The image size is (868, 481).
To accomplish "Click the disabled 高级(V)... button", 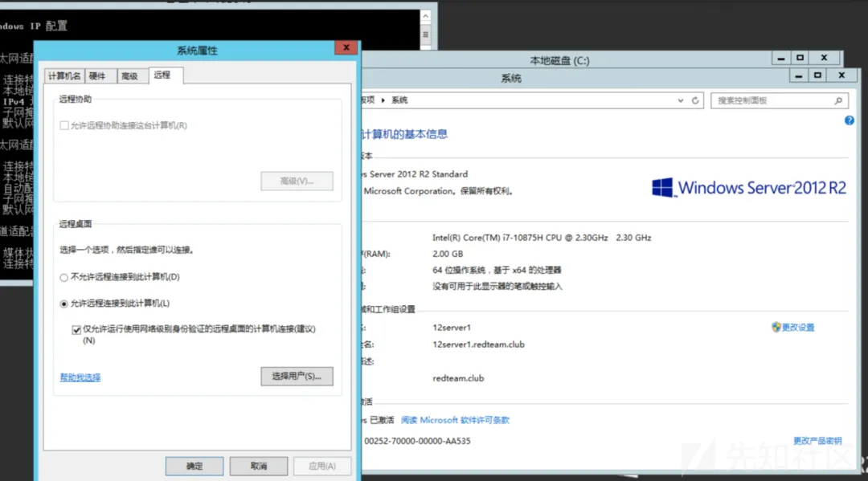I will (x=297, y=181).
